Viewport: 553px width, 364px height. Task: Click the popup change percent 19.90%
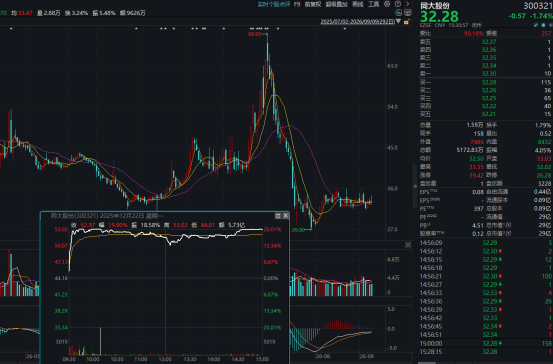pyautogui.click(x=118, y=225)
